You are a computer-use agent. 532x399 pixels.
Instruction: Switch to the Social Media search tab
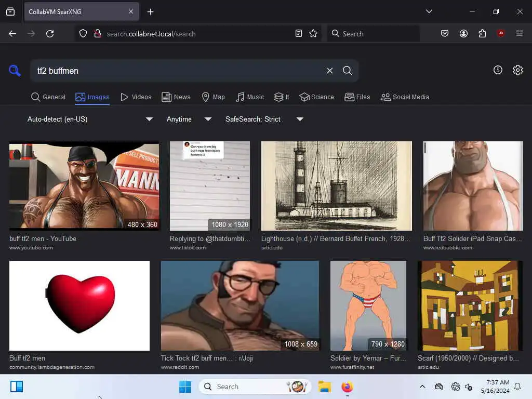[x=405, y=97]
